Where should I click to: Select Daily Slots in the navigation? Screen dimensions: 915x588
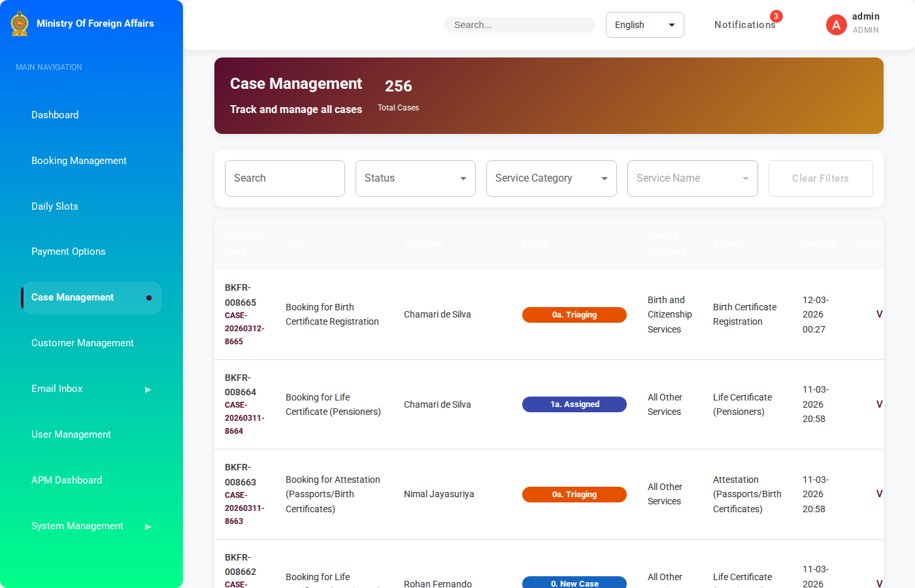point(55,206)
